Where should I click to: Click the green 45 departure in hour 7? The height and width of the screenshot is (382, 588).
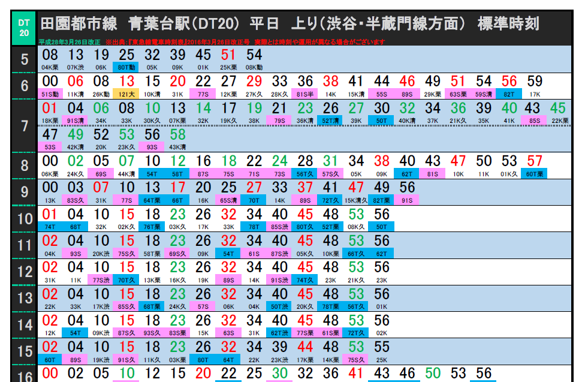click(x=557, y=108)
